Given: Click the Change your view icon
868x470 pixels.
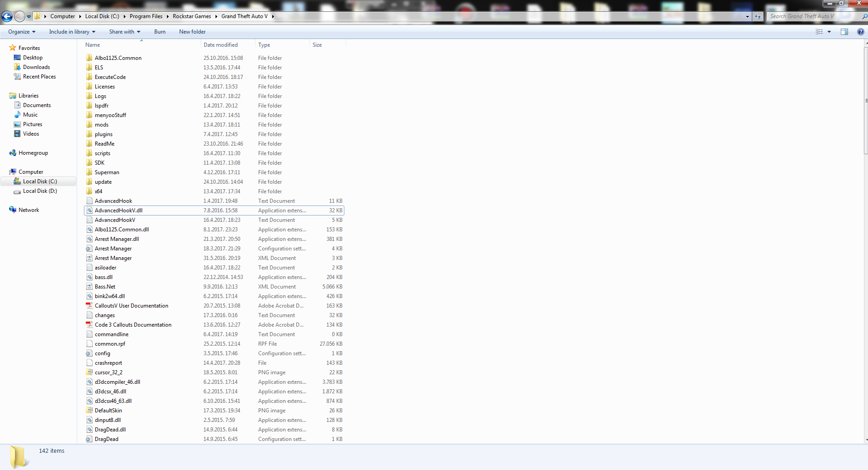Looking at the screenshot, I should tap(819, 32).
